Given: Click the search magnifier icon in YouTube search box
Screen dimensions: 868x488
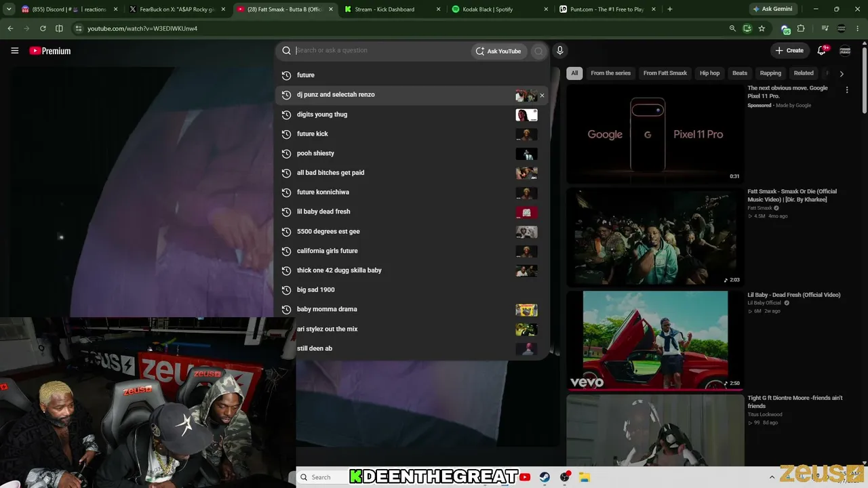Looking at the screenshot, I should pos(286,50).
